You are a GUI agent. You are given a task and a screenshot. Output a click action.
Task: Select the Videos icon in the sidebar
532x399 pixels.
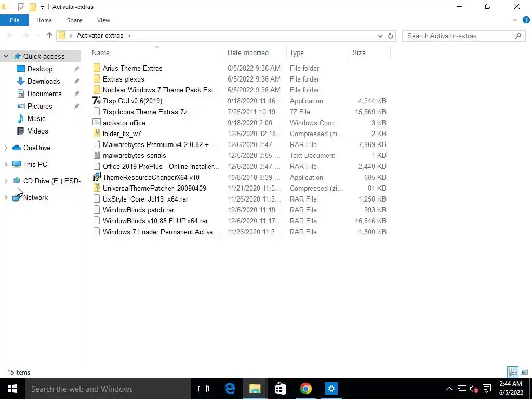[x=21, y=131]
